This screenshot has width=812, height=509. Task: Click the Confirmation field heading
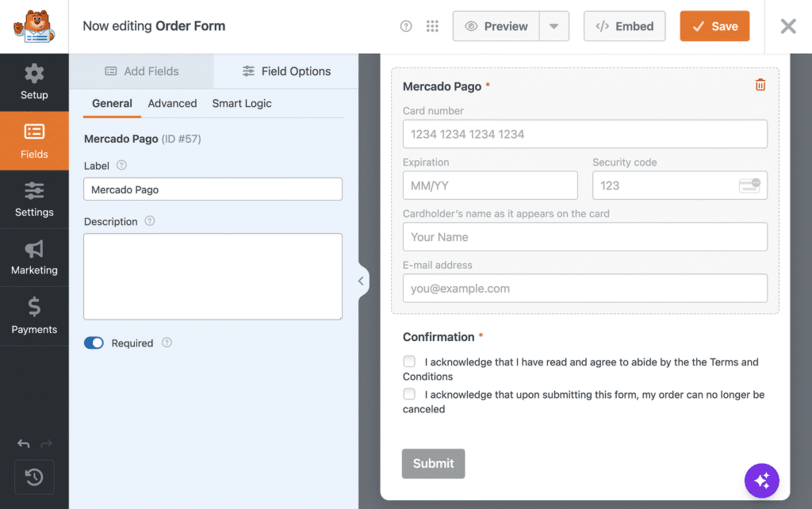pyautogui.click(x=439, y=337)
